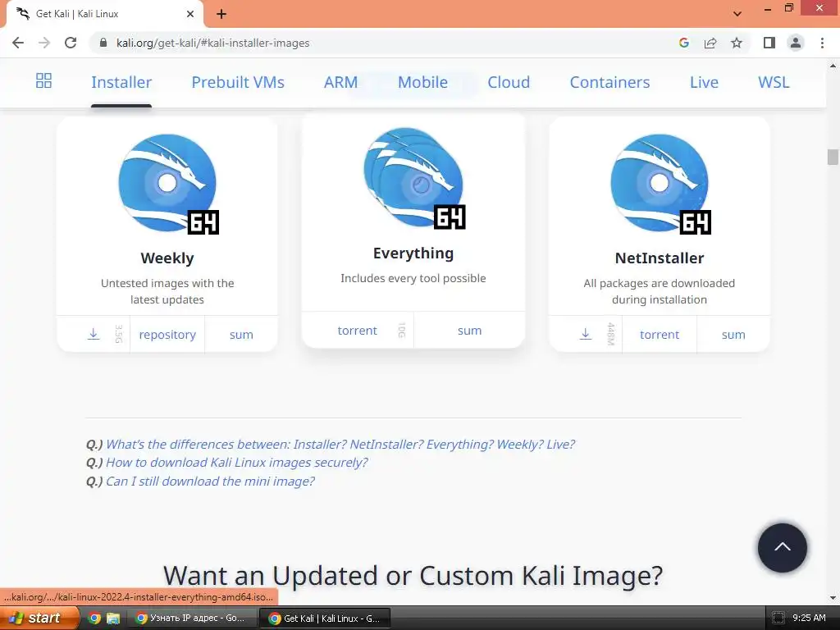Get the Everything torrent
Viewport: 840px width, 630px height.
coord(358,331)
